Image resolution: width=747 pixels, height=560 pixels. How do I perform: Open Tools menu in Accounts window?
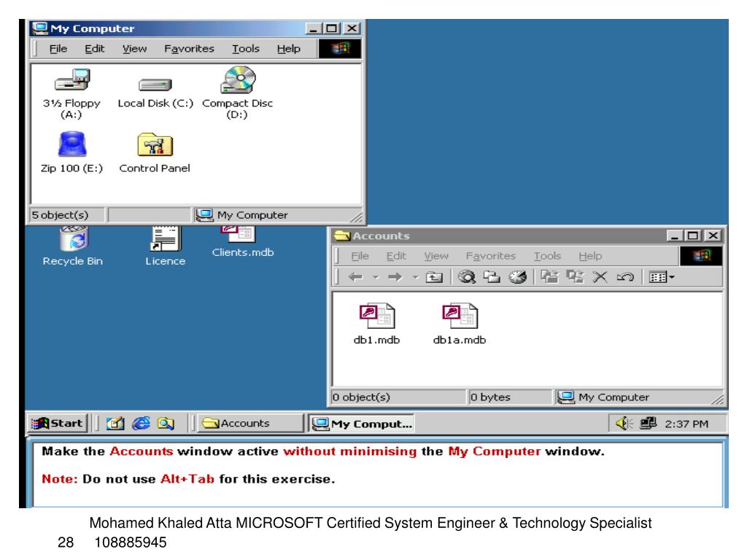point(547,256)
